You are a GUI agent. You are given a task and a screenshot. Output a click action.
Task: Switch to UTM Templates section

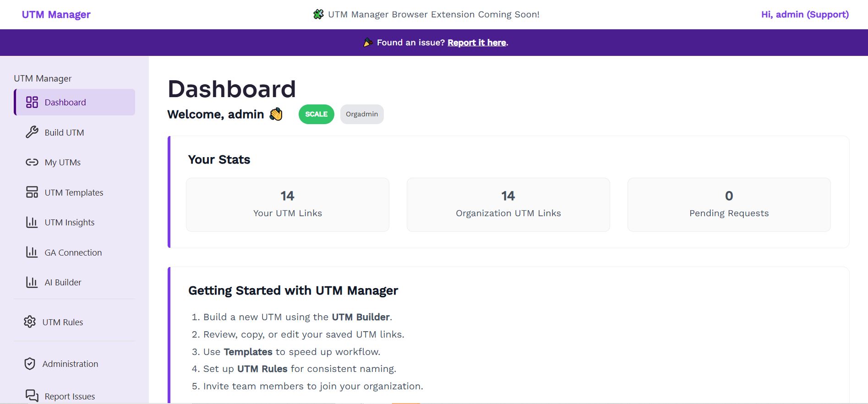click(x=74, y=192)
